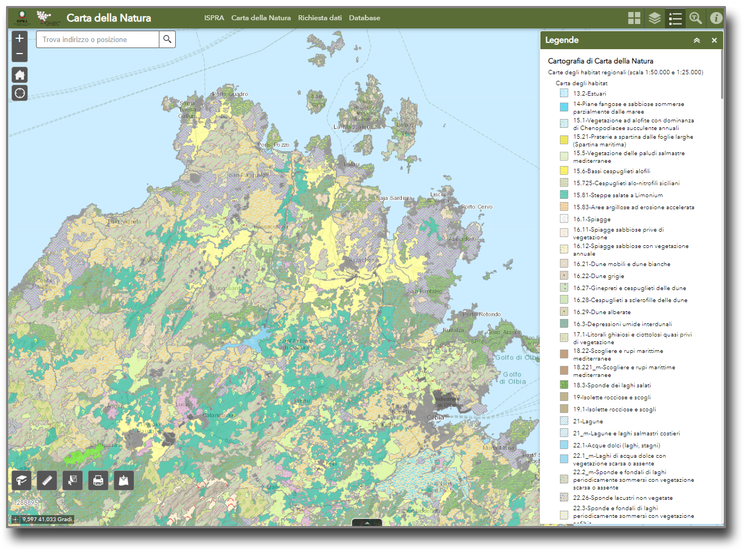
Task: Open the Layer List stack icon
Action: (654, 18)
